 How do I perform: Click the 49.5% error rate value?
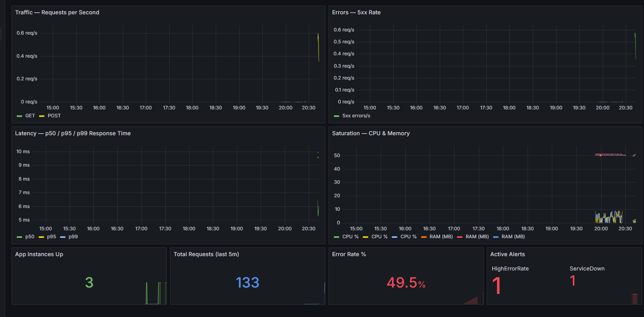tap(406, 283)
